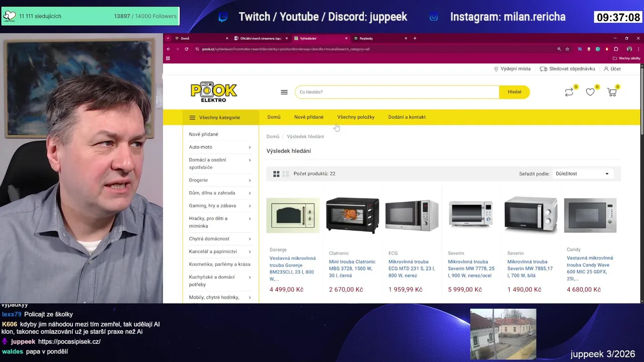This screenshot has height=362, width=644.
Task: Open Mini trouba Clatronic MBG 3728 link
Action: [352, 268]
